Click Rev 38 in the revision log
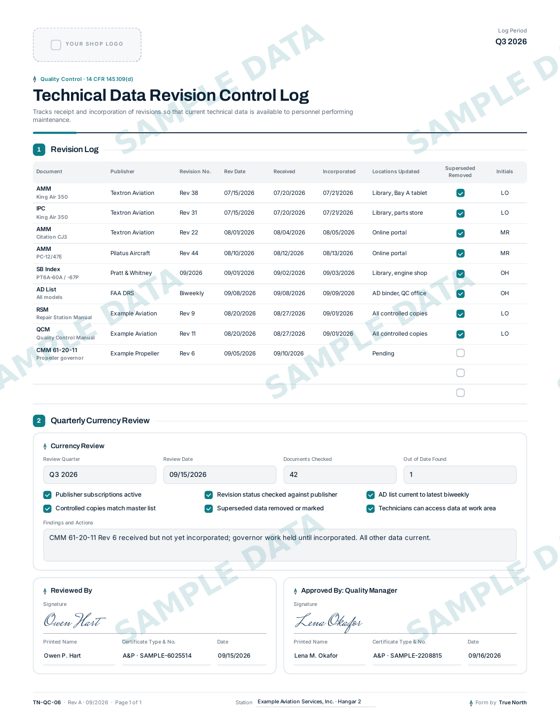This screenshot has height=725, width=560. [189, 193]
